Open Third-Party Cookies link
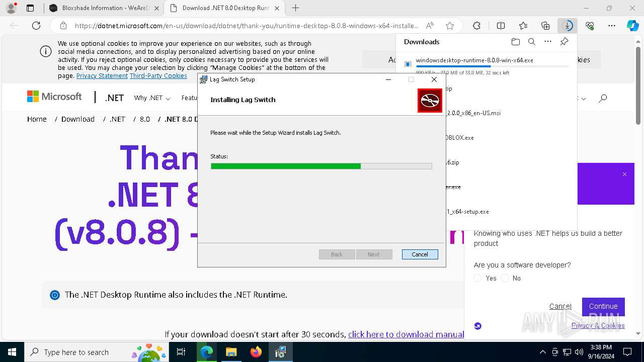644x362 pixels. [x=158, y=76]
